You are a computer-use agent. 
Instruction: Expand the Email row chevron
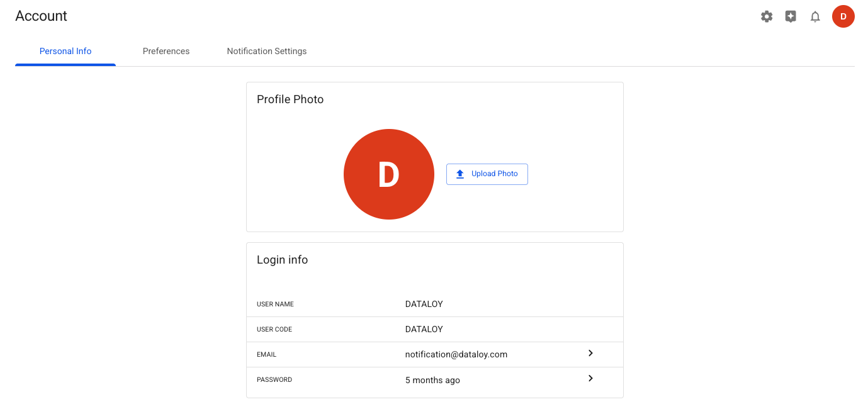click(590, 354)
